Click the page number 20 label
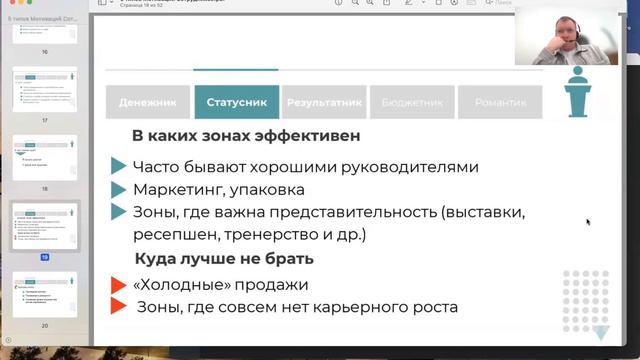640x360 pixels. point(45,326)
